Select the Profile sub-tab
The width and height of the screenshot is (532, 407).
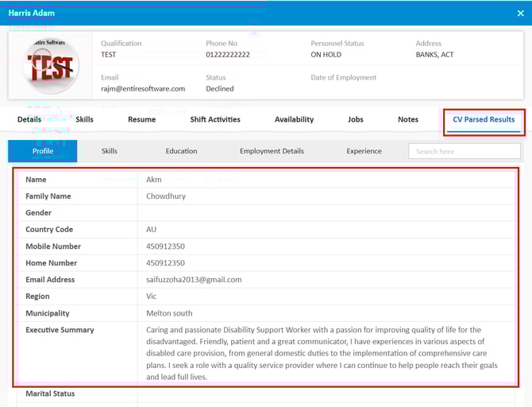pos(43,151)
